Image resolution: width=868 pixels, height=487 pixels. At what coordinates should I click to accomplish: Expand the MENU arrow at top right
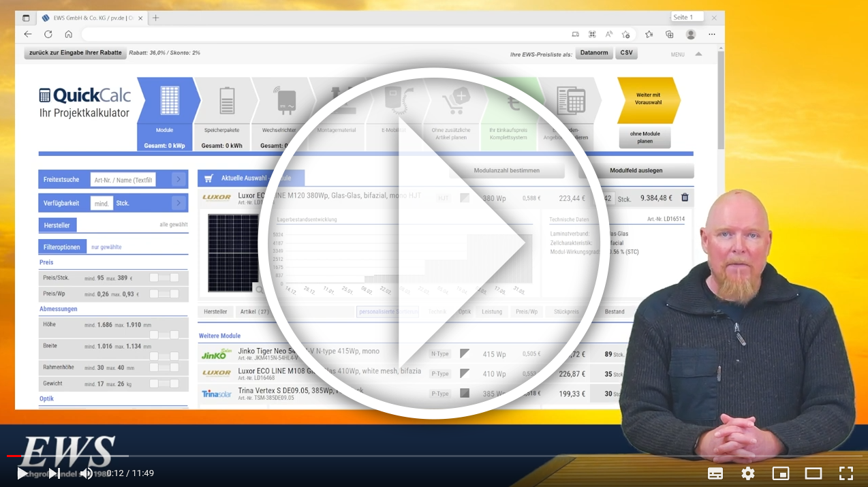click(698, 54)
